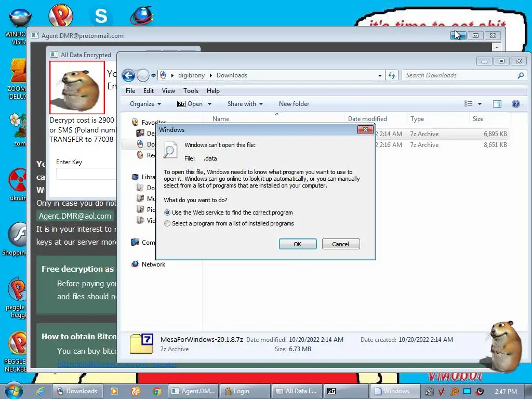Click the Libraries icon in the navigation pane
532x399 pixels.
[135, 177]
